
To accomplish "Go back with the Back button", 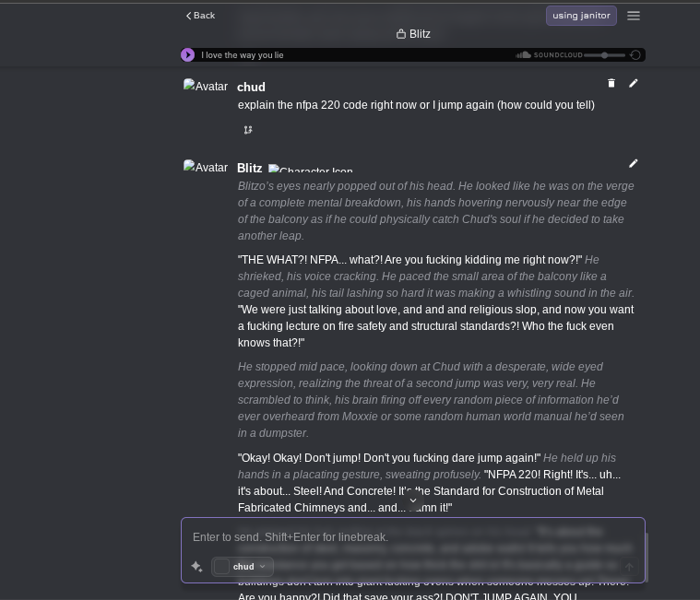I will [x=200, y=16].
